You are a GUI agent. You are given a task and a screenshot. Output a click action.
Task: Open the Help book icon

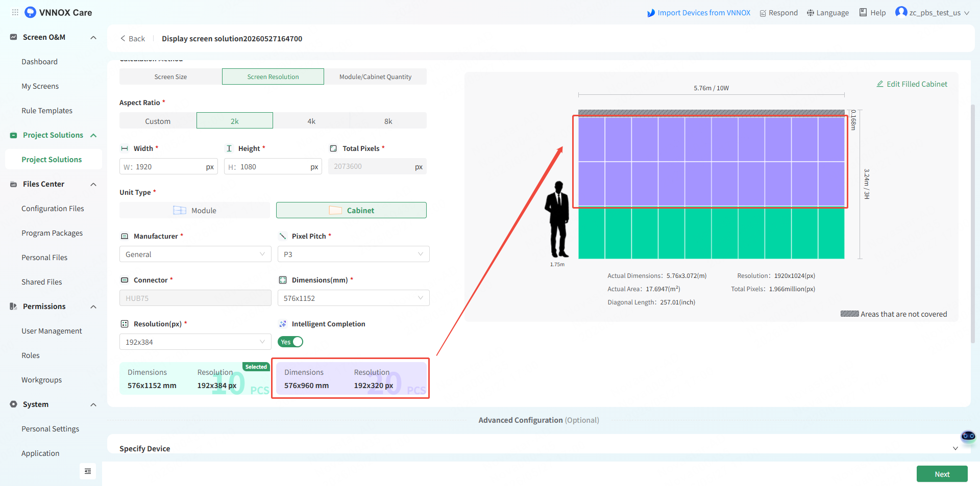[863, 12]
